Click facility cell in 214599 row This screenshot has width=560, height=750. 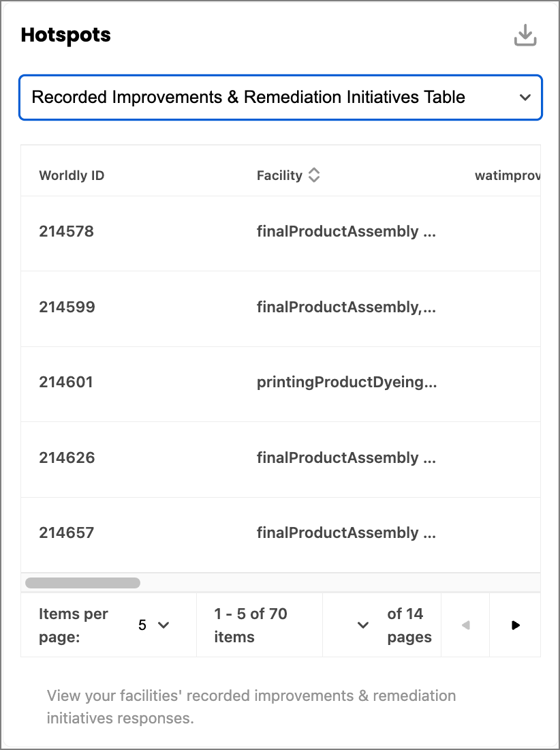coord(346,307)
